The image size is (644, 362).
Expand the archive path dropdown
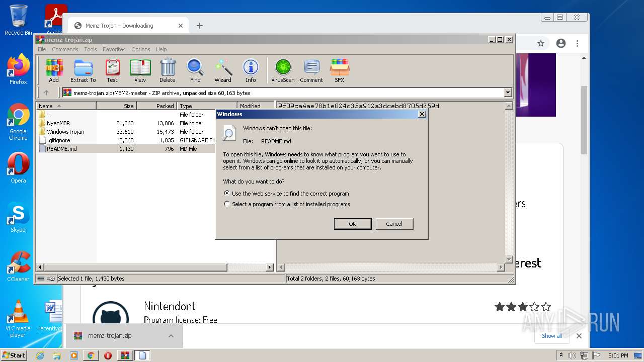tap(508, 93)
